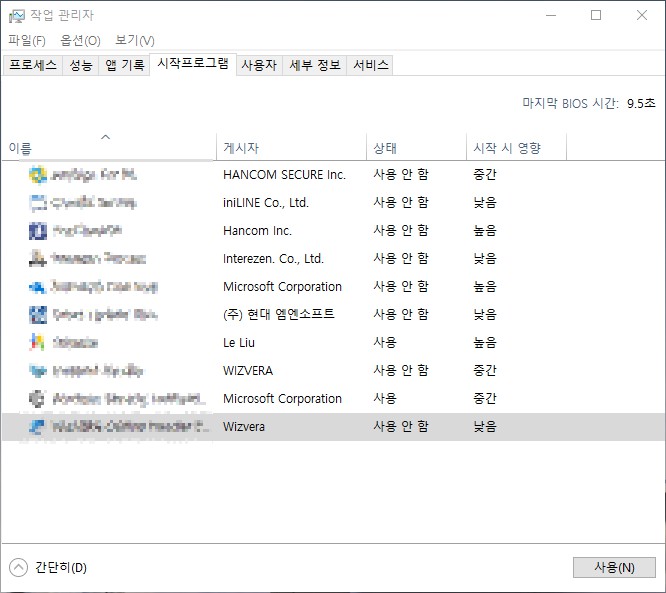Viewport: 666px width, 593px height.
Task: Open the 파일(F) menu
Action: pyautogui.click(x=27, y=41)
